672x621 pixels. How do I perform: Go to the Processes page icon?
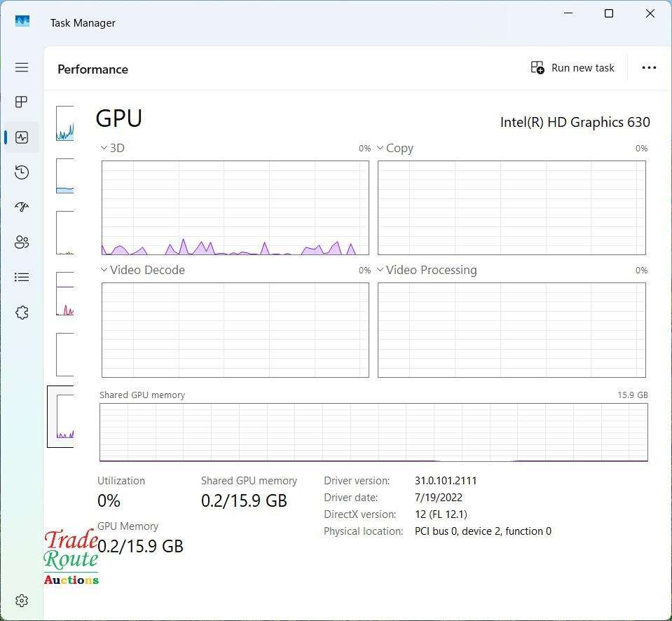(x=22, y=102)
